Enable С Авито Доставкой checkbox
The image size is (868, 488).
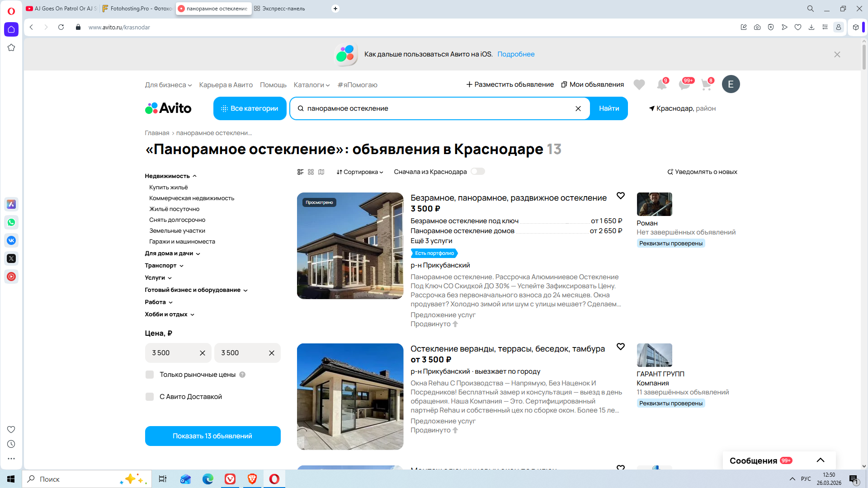point(150,397)
